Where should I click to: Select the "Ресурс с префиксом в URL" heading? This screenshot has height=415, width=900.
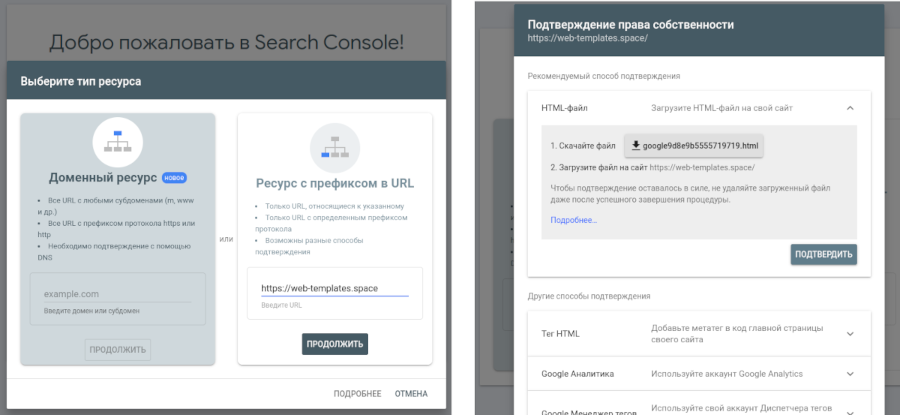point(334,183)
